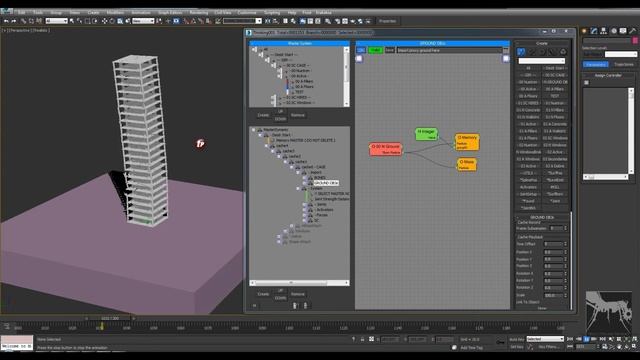The image size is (640, 360).
Task: Toggle the box beside the BONES dynamic set
Action: 304,178
